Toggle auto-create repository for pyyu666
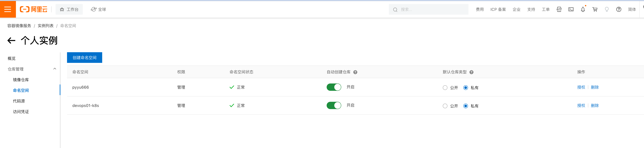The height and width of the screenshot is (148, 644). pos(334,87)
